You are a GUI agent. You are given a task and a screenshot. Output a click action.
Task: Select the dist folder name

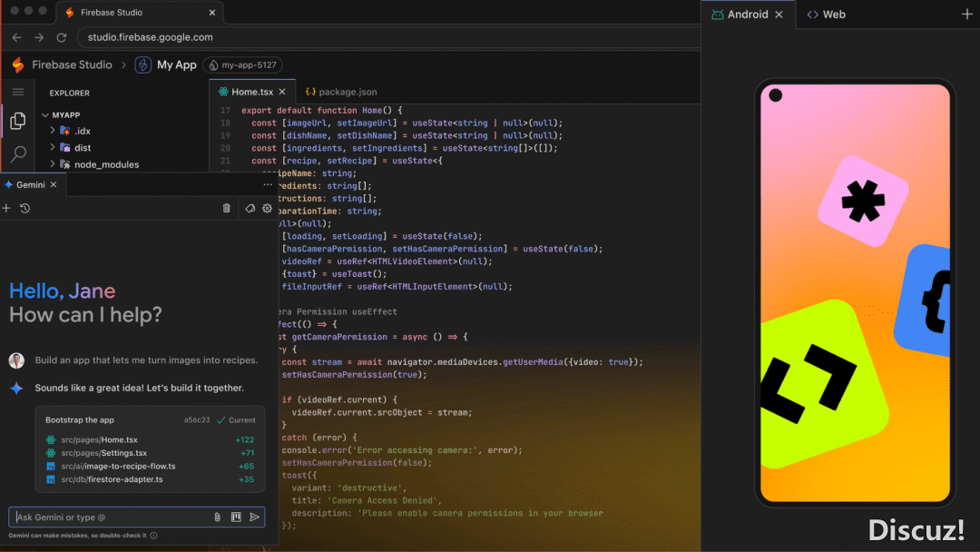point(83,148)
